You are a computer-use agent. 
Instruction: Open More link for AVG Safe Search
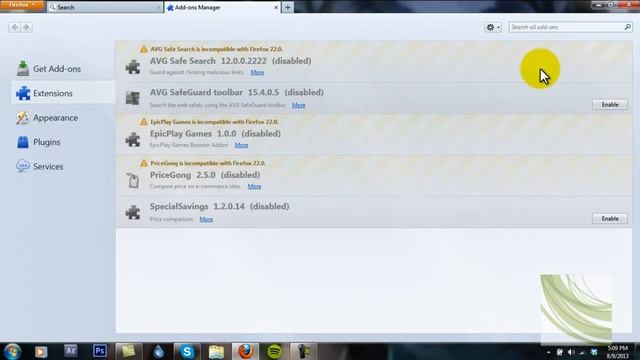tap(257, 72)
